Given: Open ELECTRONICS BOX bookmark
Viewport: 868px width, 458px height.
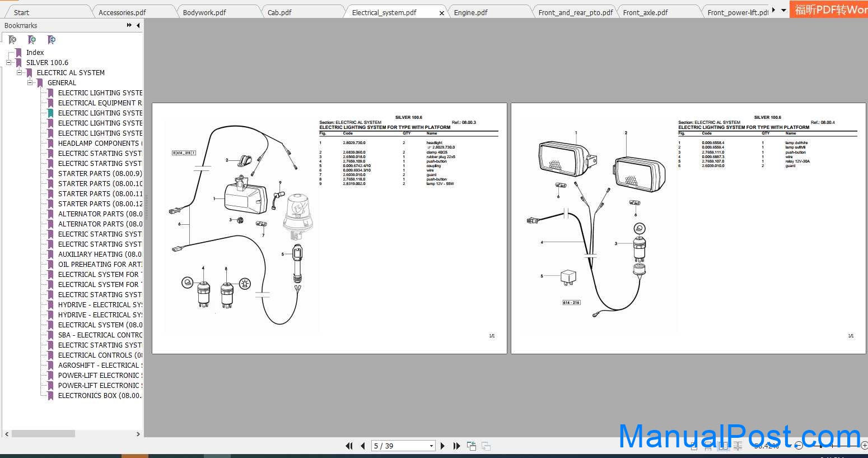Looking at the screenshot, I should [100, 396].
